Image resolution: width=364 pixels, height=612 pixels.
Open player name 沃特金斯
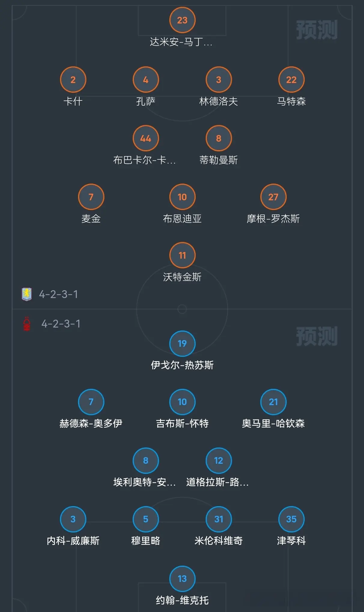click(182, 277)
